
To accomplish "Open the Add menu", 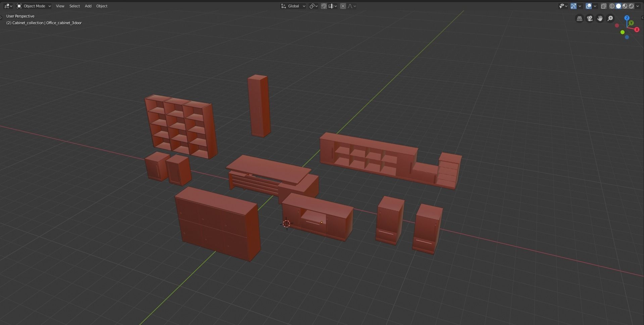I will coord(88,6).
